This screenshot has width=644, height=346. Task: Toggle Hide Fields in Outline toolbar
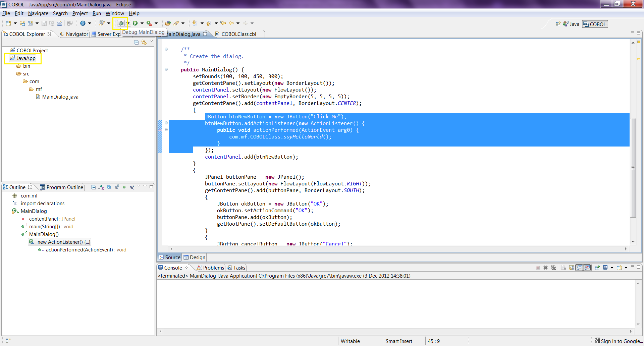(109, 187)
